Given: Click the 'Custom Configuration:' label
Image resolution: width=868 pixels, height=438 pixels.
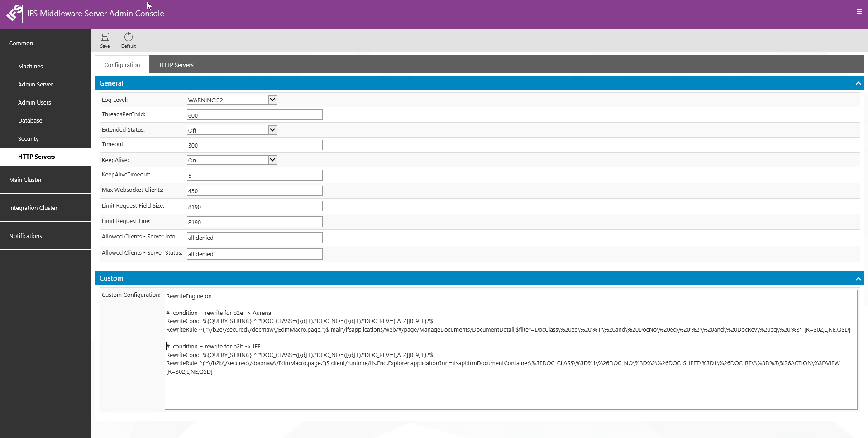Looking at the screenshot, I should 131,295.
